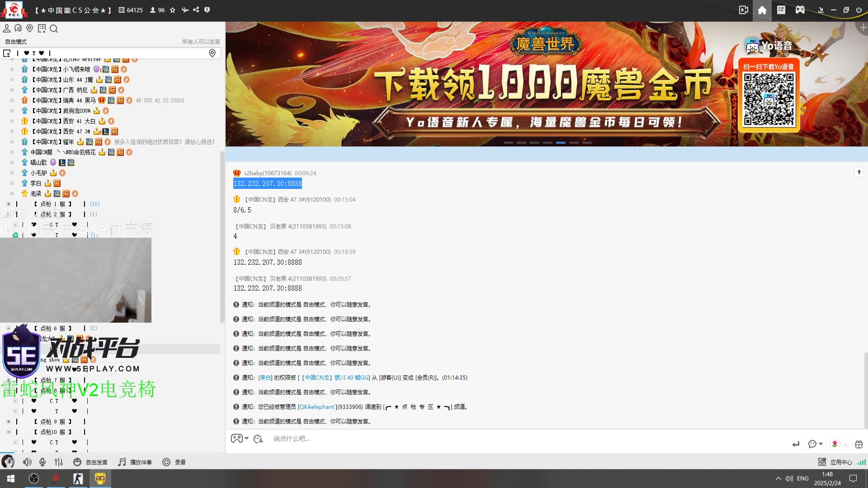
Task: Click the share icon in the title bar
Action: coord(196,10)
